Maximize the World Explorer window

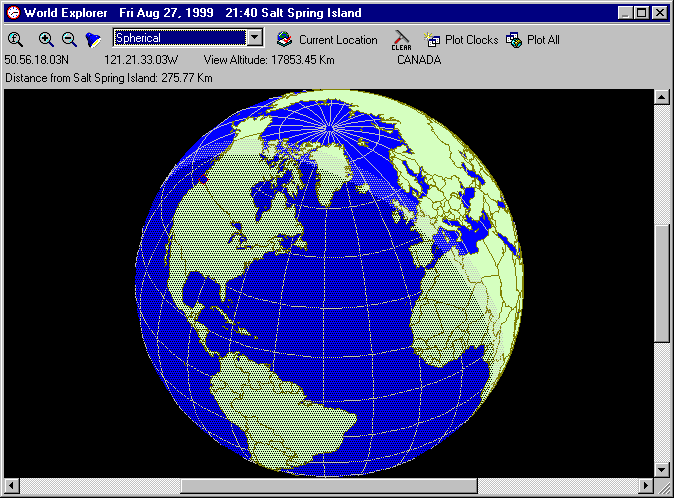point(641,13)
